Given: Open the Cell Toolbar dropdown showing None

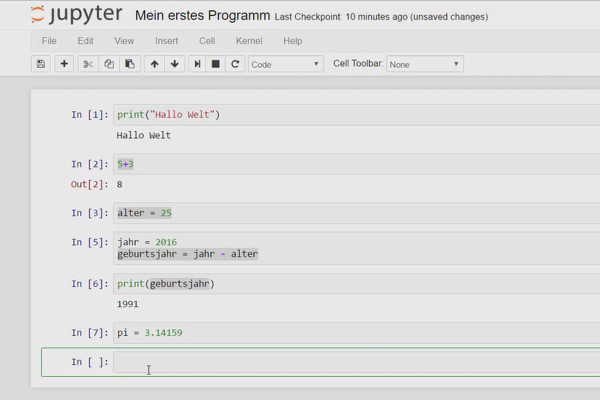Looking at the screenshot, I should 425,64.
